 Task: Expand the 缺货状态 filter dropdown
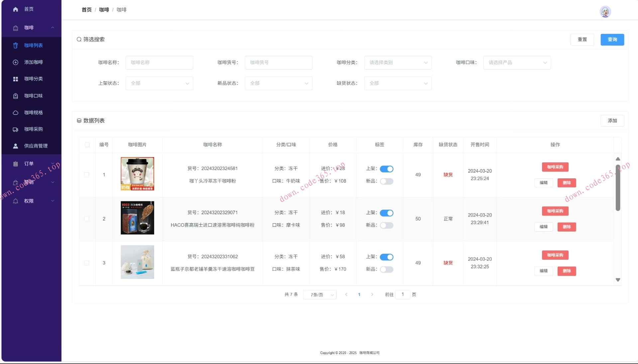coord(398,83)
